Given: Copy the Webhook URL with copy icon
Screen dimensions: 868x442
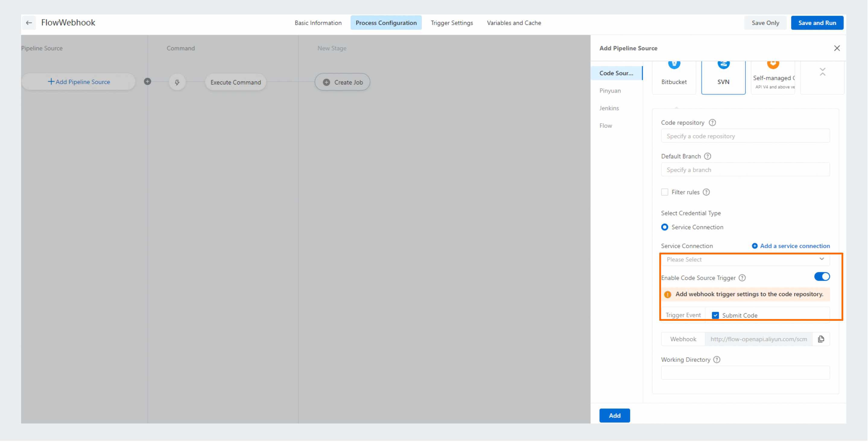Looking at the screenshot, I should [x=821, y=339].
